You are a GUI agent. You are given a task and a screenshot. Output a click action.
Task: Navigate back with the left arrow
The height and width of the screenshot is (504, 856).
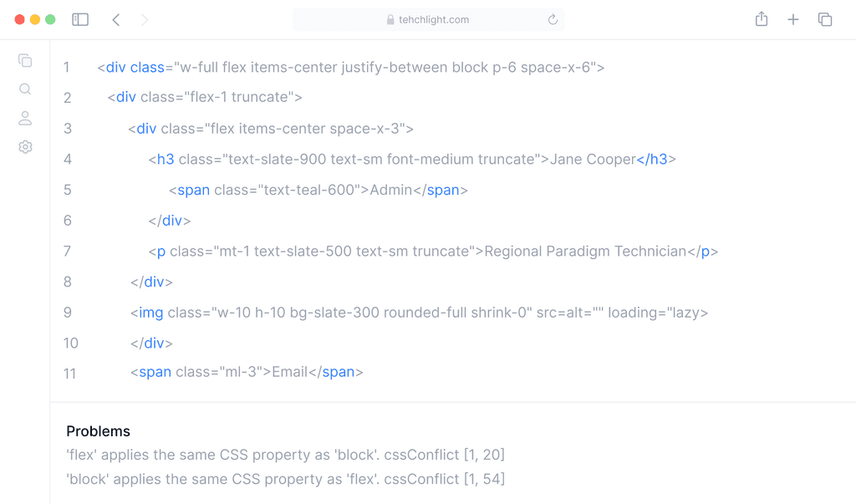tap(116, 18)
